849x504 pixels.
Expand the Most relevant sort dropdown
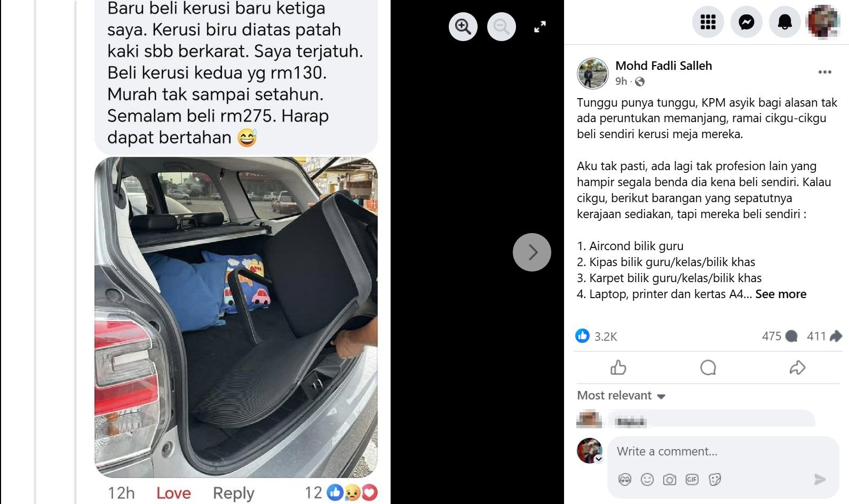pos(621,396)
